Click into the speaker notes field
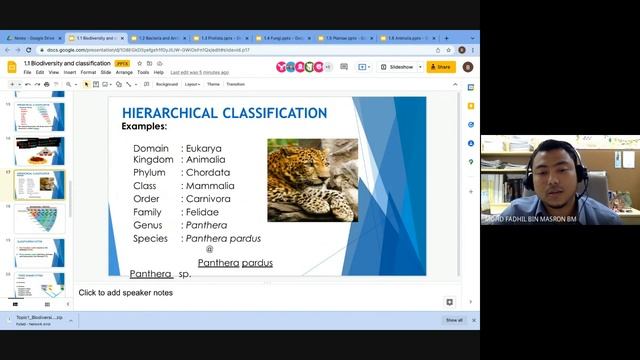This screenshot has height=360, width=640. (x=267, y=293)
